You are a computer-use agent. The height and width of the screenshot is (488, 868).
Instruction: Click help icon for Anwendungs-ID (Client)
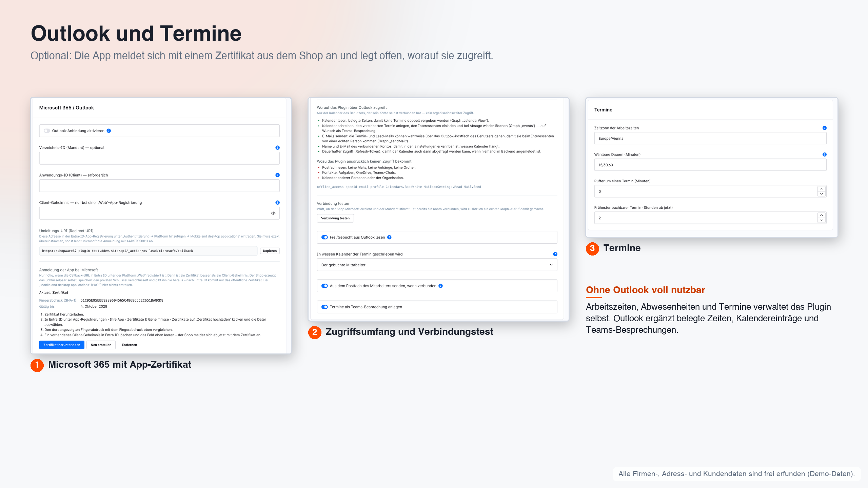[277, 175]
